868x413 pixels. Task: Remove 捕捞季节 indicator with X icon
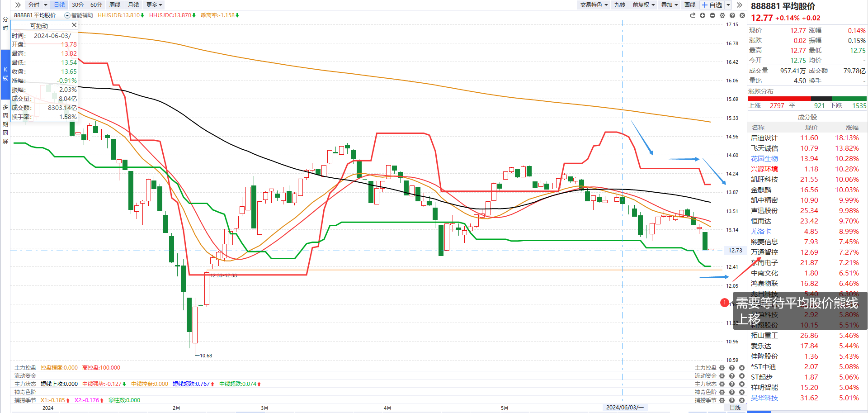click(x=742, y=400)
